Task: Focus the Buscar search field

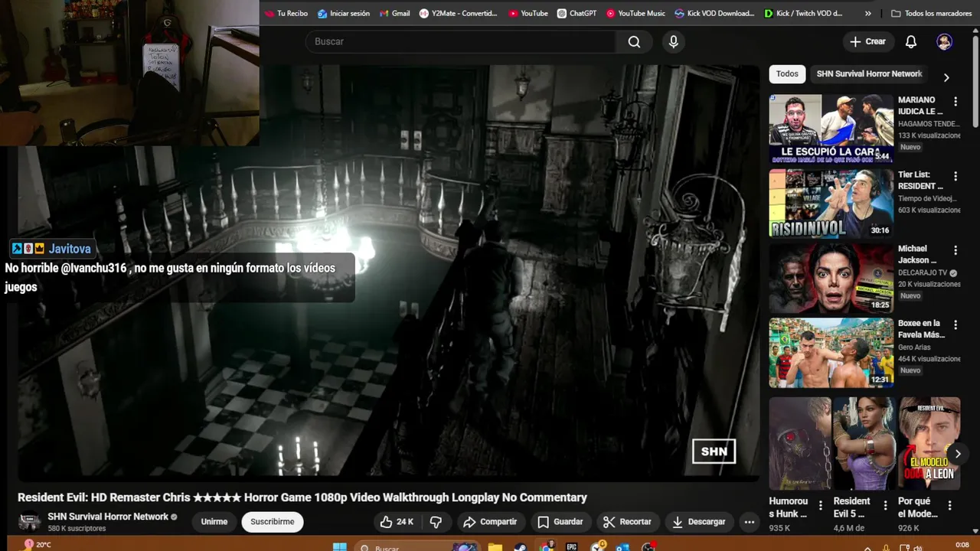Action: point(461,42)
